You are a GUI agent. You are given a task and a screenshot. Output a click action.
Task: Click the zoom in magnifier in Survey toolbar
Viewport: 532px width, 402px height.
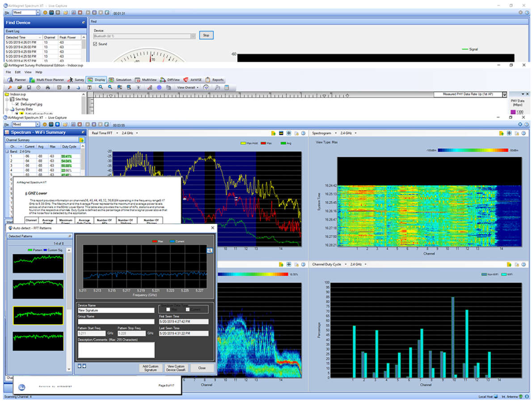(x=101, y=88)
